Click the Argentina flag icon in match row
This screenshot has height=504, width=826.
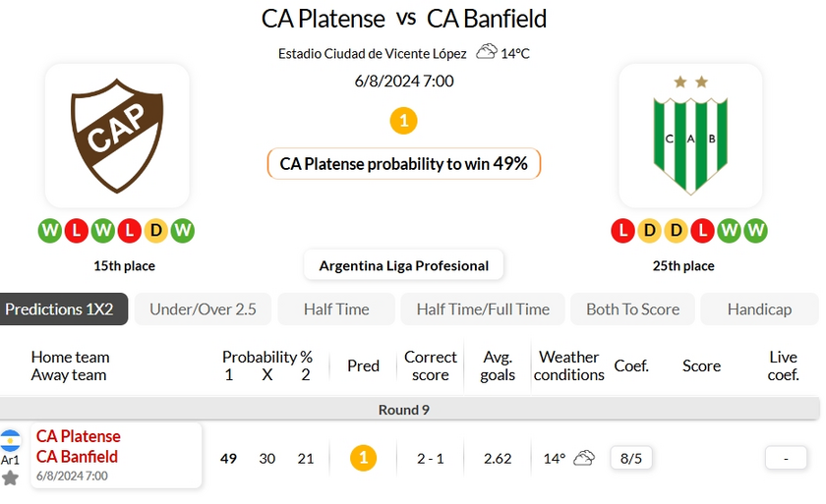click(10, 440)
